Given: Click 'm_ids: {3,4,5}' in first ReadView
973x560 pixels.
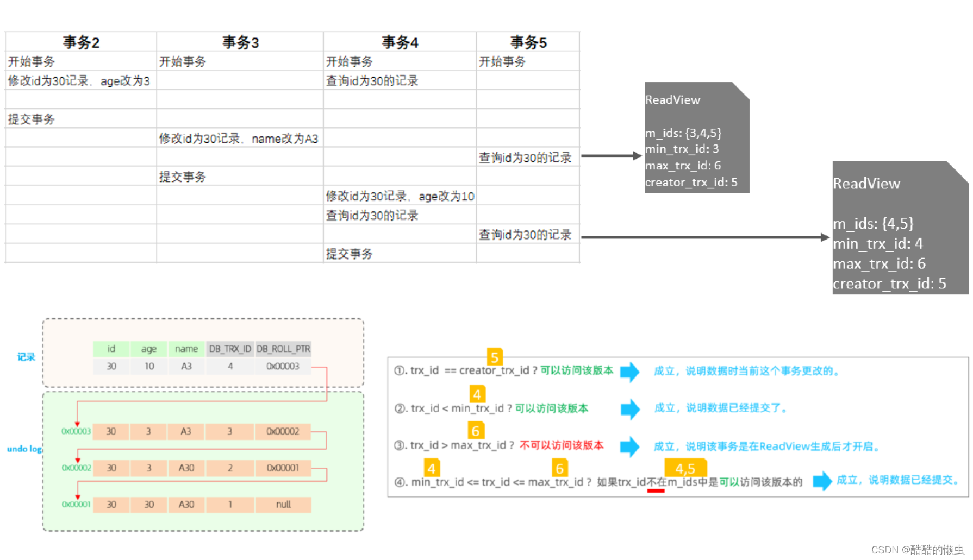Looking at the screenshot, I should 683,133.
